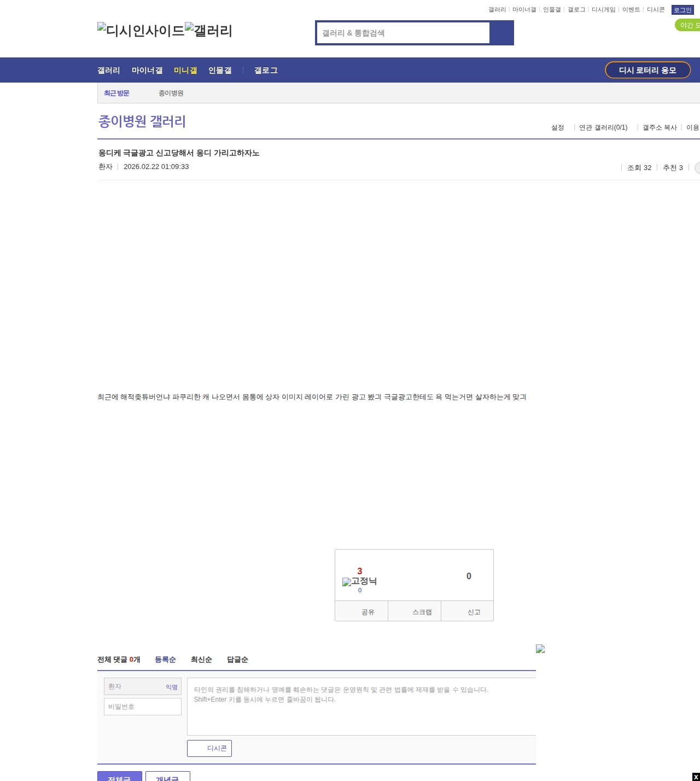Open the 설정 settings dropdown

(557, 127)
